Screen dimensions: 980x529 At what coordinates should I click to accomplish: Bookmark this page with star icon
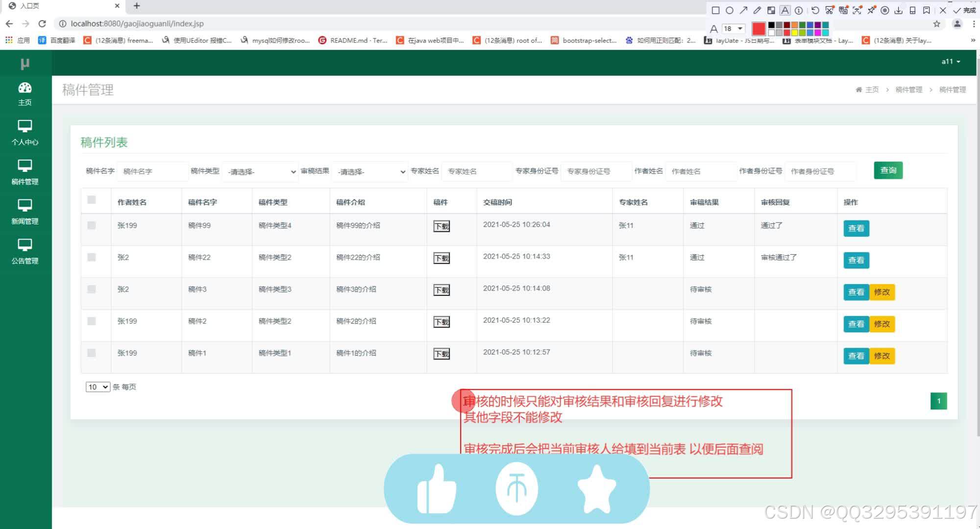(937, 24)
